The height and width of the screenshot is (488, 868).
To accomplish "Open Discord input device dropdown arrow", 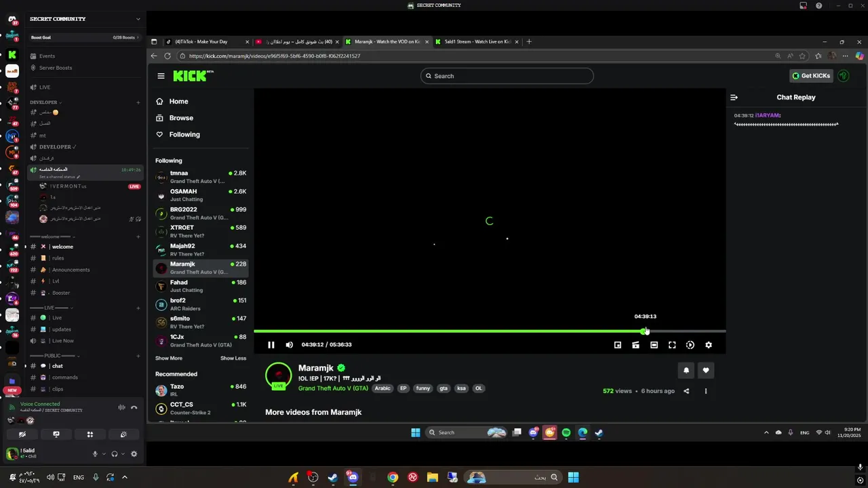I will point(103,454).
